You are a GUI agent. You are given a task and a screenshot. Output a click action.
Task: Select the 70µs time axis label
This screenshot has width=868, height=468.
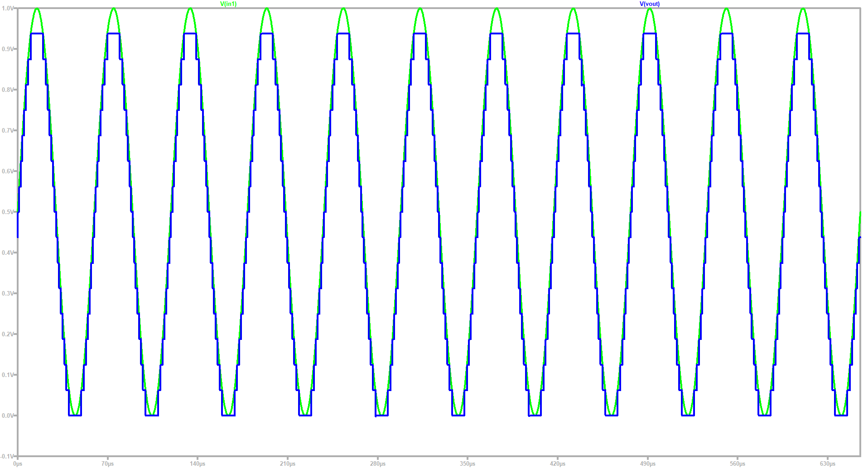click(x=108, y=464)
